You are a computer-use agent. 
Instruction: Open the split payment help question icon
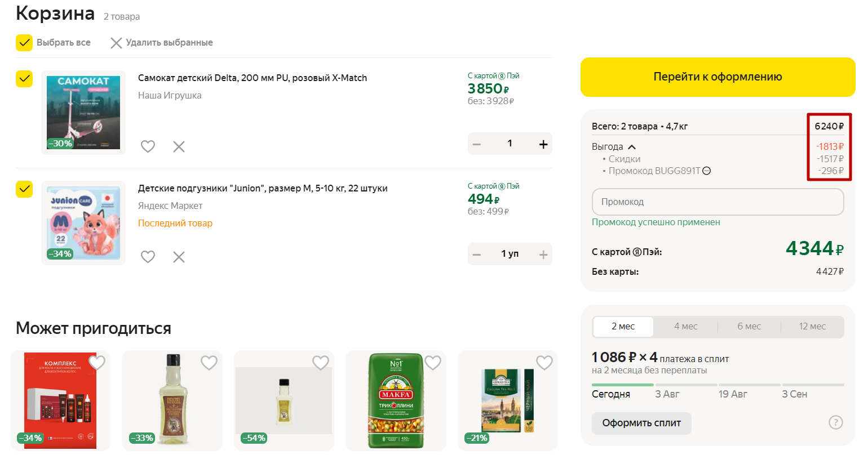point(836,422)
